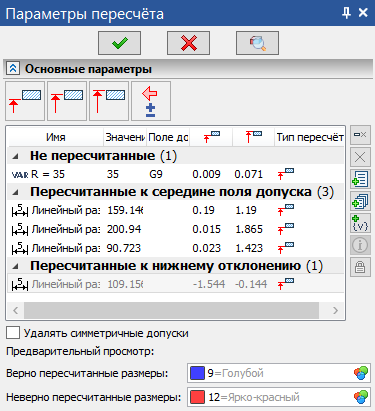The height and width of the screenshot is (411, 375).
Task: Click the lock icon in side toolbar
Action: 360,267
